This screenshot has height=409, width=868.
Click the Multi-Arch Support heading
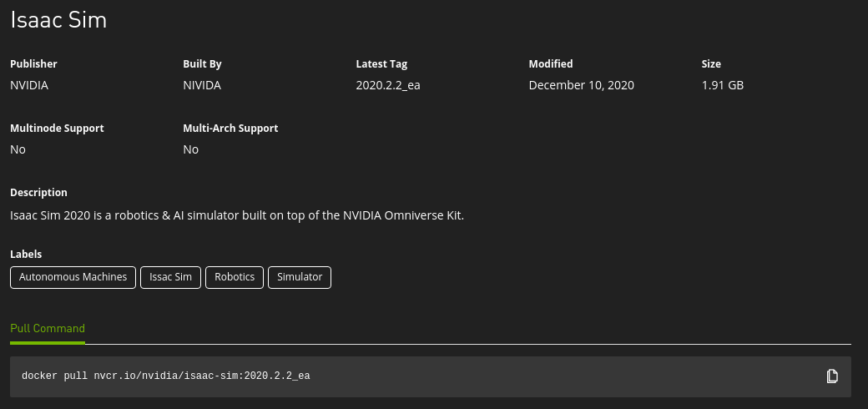230,129
